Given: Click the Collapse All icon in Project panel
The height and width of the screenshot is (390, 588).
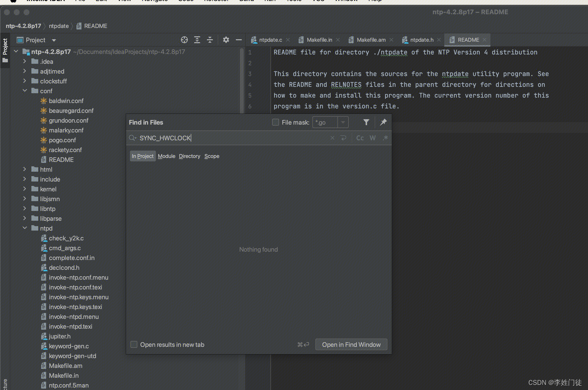Looking at the screenshot, I should pyautogui.click(x=210, y=40).
